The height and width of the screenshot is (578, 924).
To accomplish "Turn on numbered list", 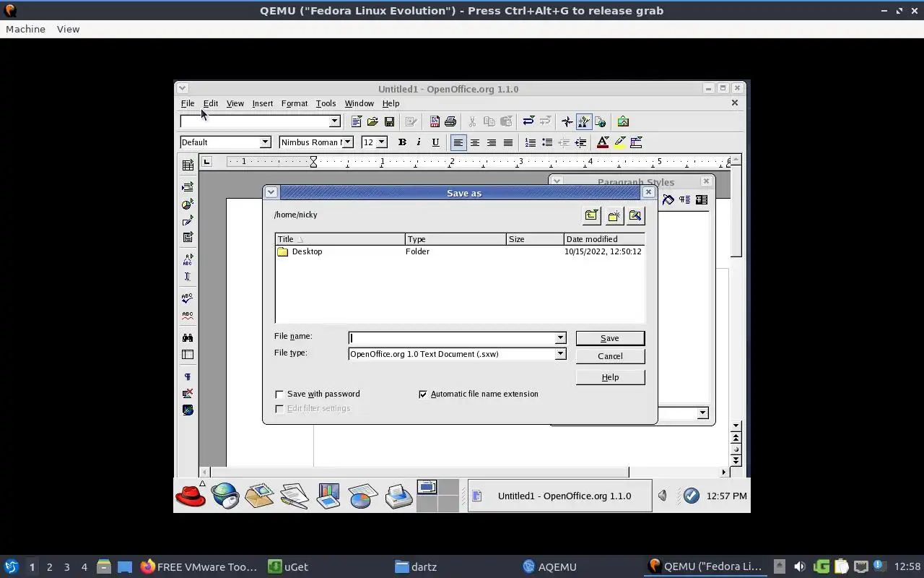I will point(531,142).
